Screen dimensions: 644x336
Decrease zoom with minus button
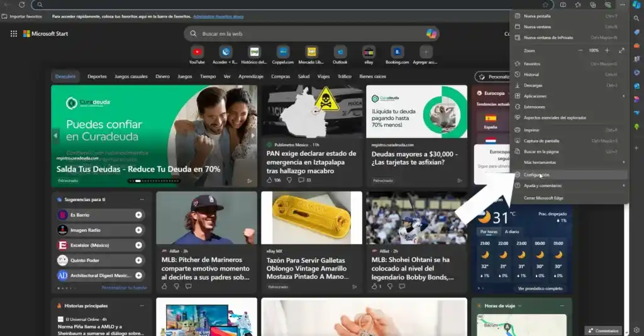[x=580, y=50]
